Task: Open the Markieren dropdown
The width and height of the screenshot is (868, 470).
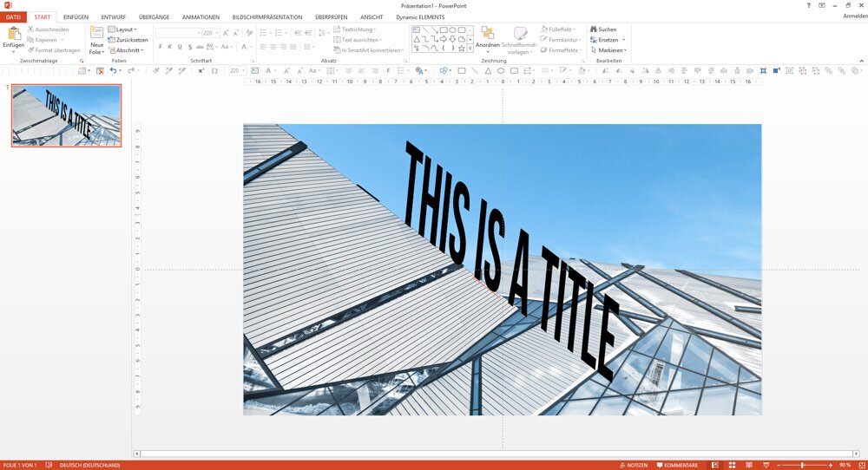Action: pyautogui.click(x=610, y=50)
